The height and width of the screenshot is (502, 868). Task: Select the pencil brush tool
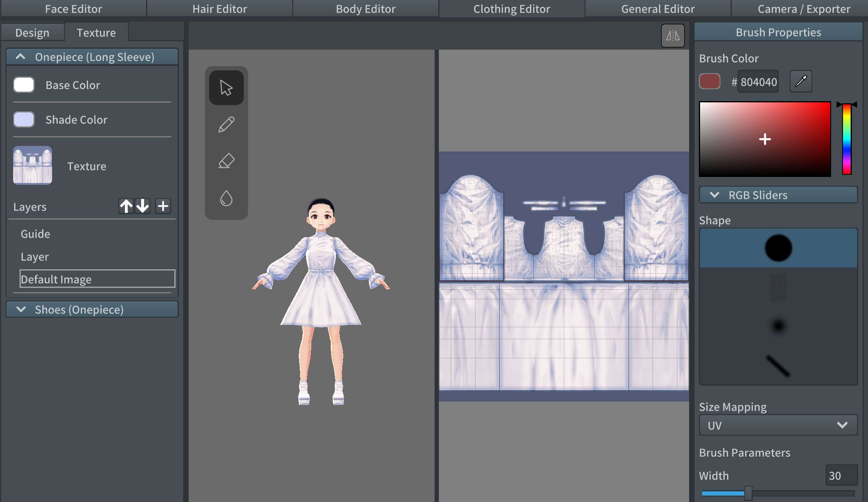226,125
